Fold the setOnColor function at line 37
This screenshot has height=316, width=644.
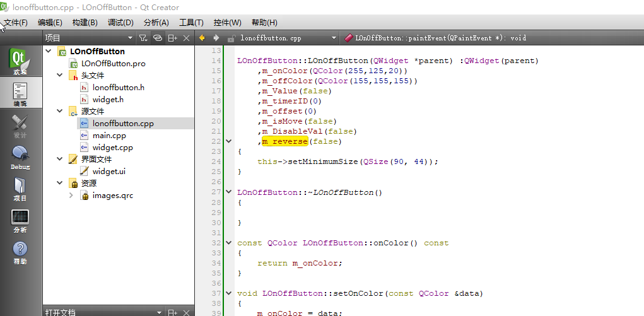pos(229,293)
